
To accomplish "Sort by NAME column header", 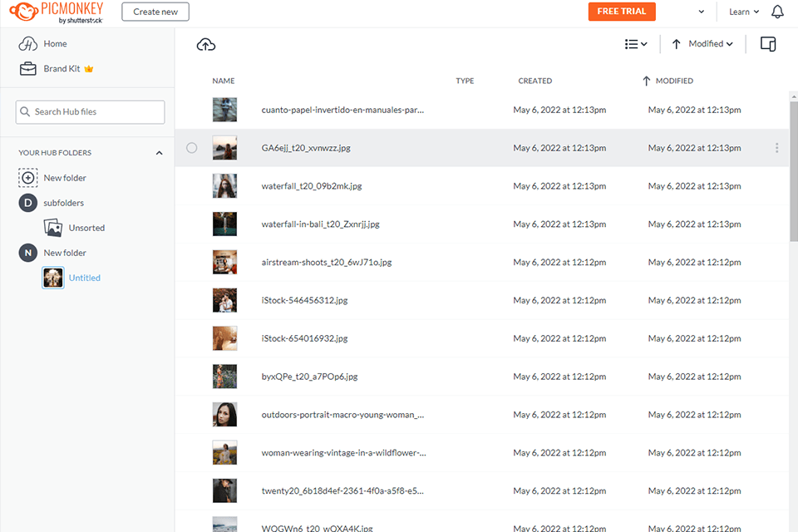I will [224, 81].
